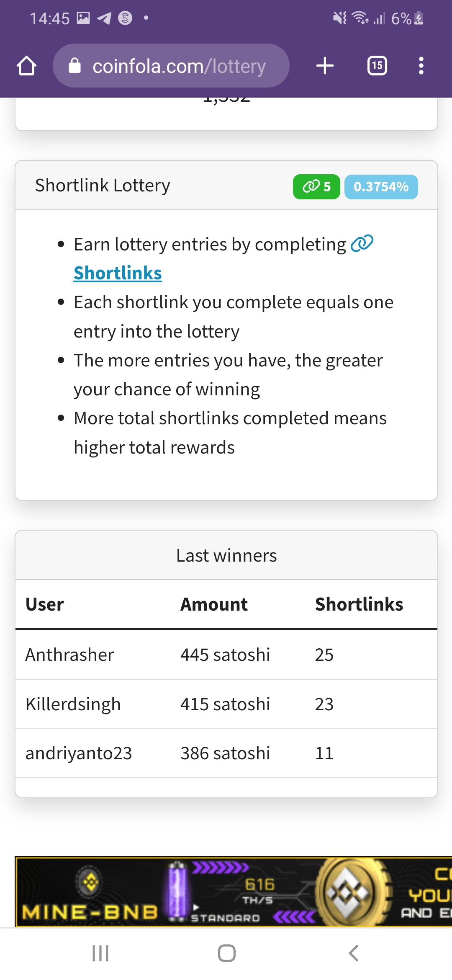Viewport: 452px width, 980px height.
Task: Tap the browser home icon
Action: (26, 66)
